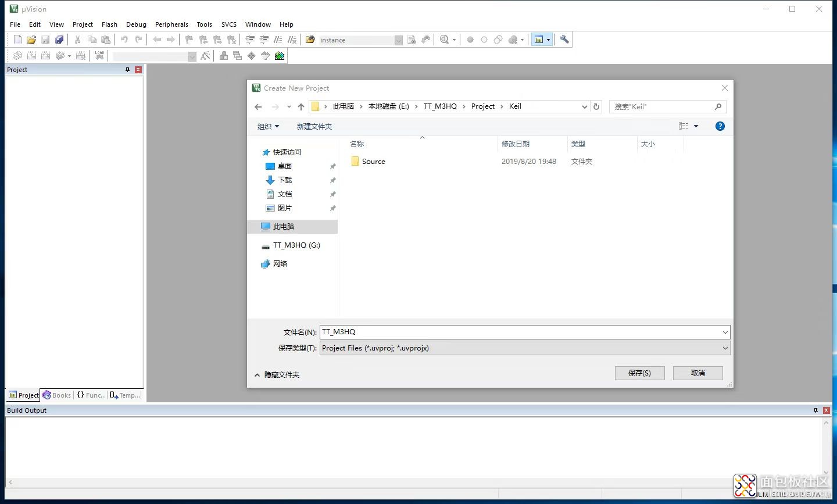The height and width of the screenshot is (504, 837).
Task: Click the dialog Help question mark
Action: pos(720,126)
